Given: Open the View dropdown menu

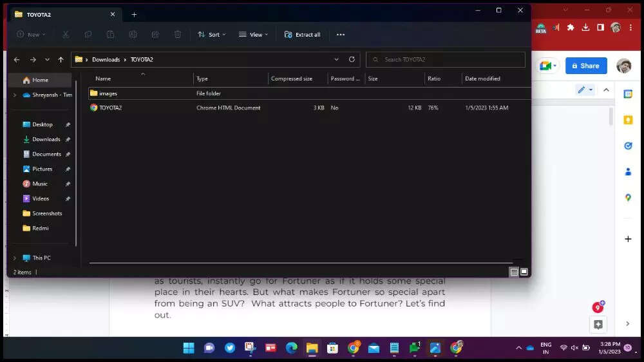Looking at the screenshot, I should (254, 35).
